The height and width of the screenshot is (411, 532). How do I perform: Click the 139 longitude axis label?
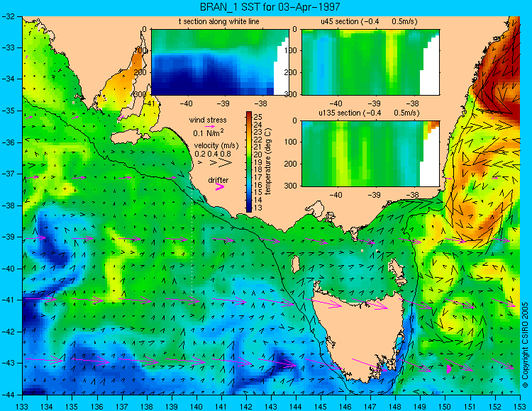pyautogui.click(x=172, y=407)
